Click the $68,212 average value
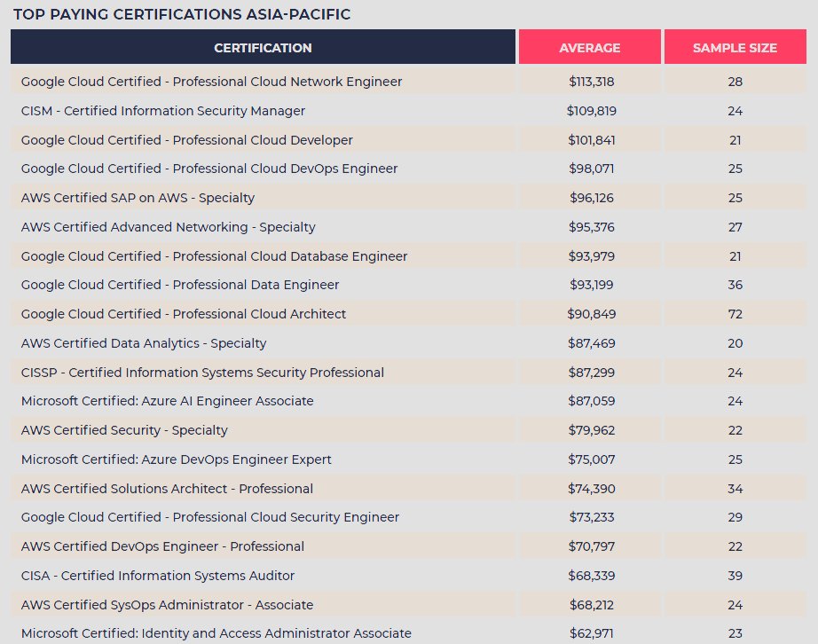818x644 pixels. pos(592,605)
